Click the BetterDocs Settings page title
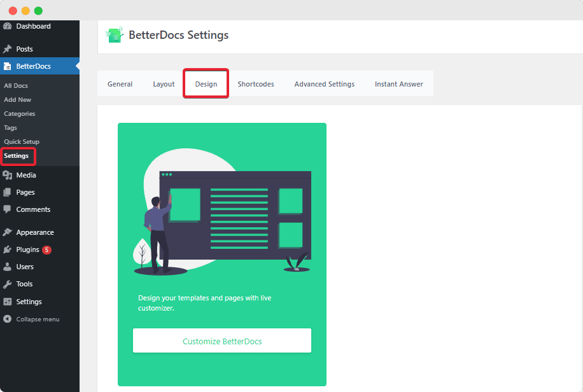583x392 pixels. (178, 35)
